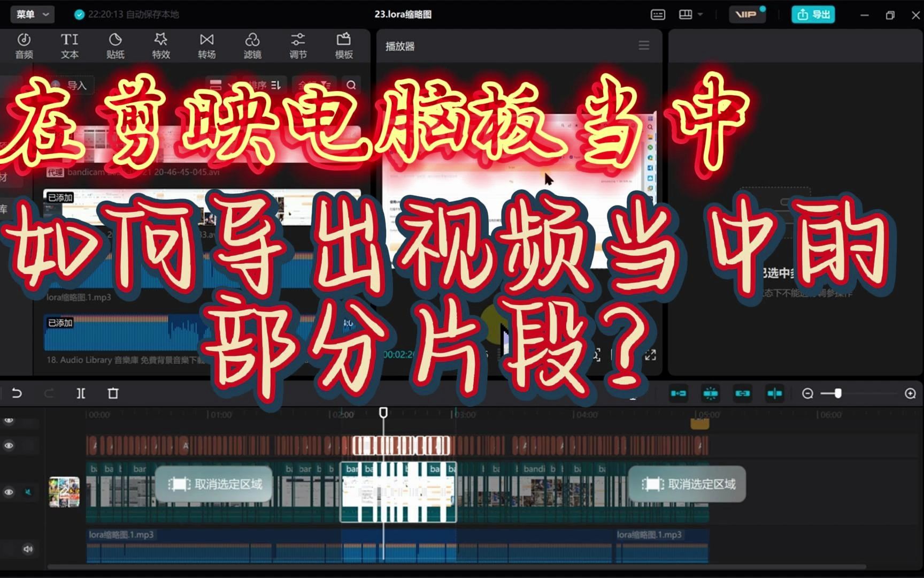The height and width of the screenshot is (578, 924).
Task: Click right 取消选定区域 button
Action: pos(687,484)
